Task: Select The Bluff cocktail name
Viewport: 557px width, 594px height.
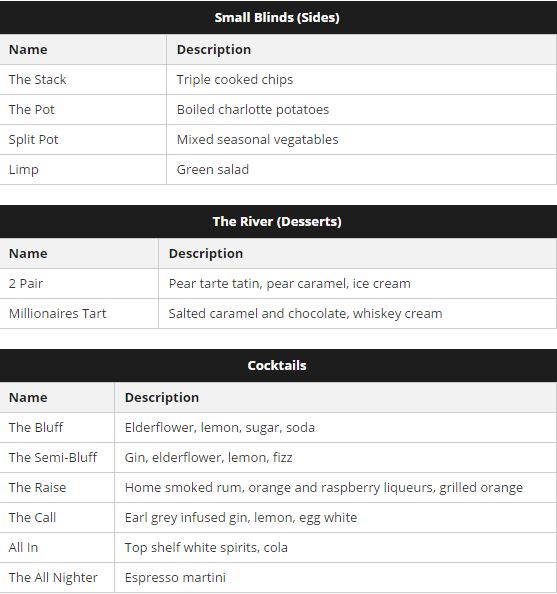Action: point(36,427)
